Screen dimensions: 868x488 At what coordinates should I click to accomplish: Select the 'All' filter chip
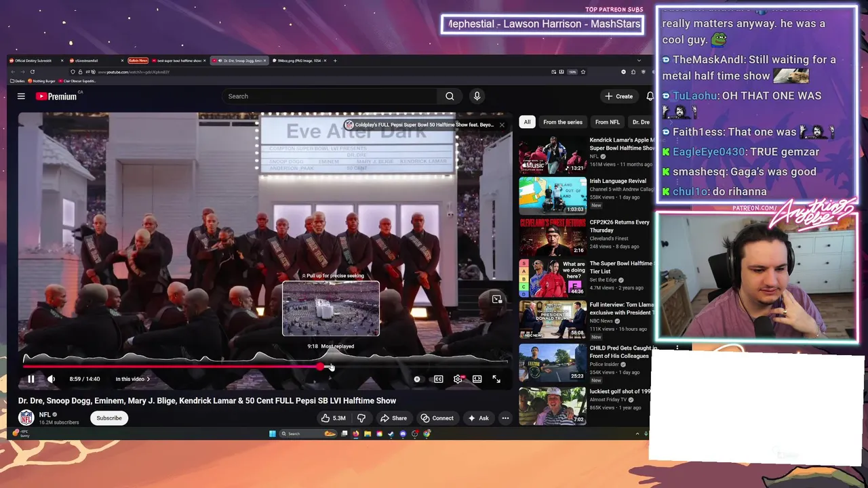coord(527,122)
